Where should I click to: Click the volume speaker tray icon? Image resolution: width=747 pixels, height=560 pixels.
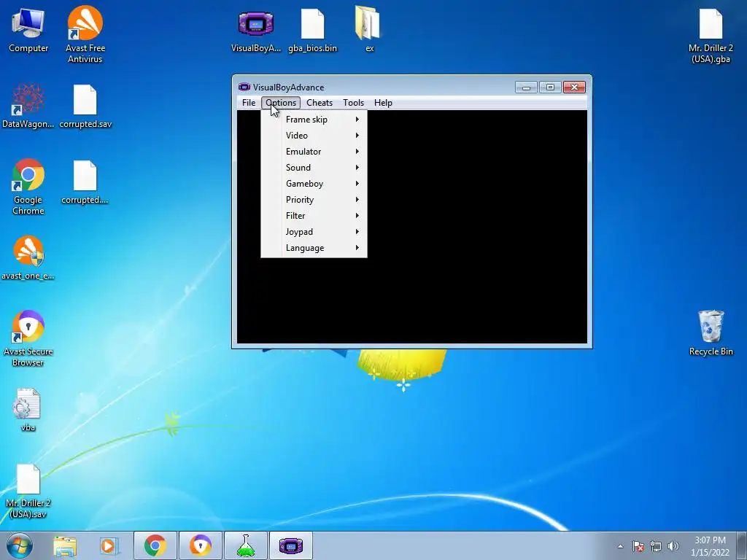[673, 546]
